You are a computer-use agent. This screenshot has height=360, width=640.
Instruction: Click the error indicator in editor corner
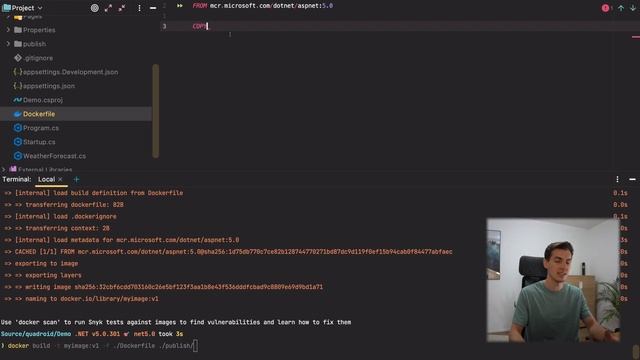605,8
